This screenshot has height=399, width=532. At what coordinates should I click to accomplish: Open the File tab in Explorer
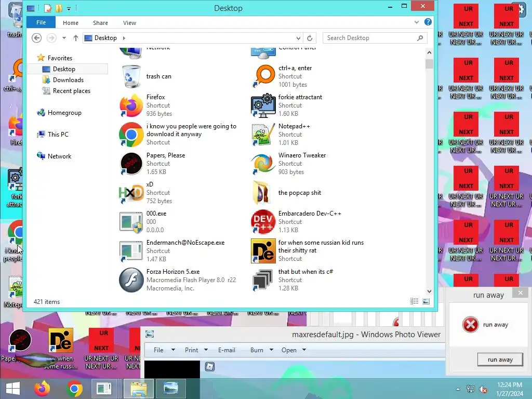tap(41, 22)
